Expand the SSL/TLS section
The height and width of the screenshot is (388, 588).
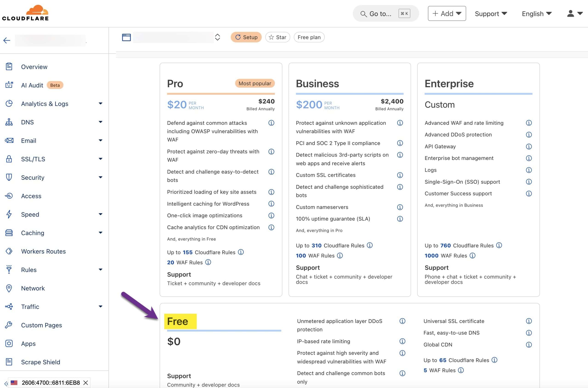(100, 159)
